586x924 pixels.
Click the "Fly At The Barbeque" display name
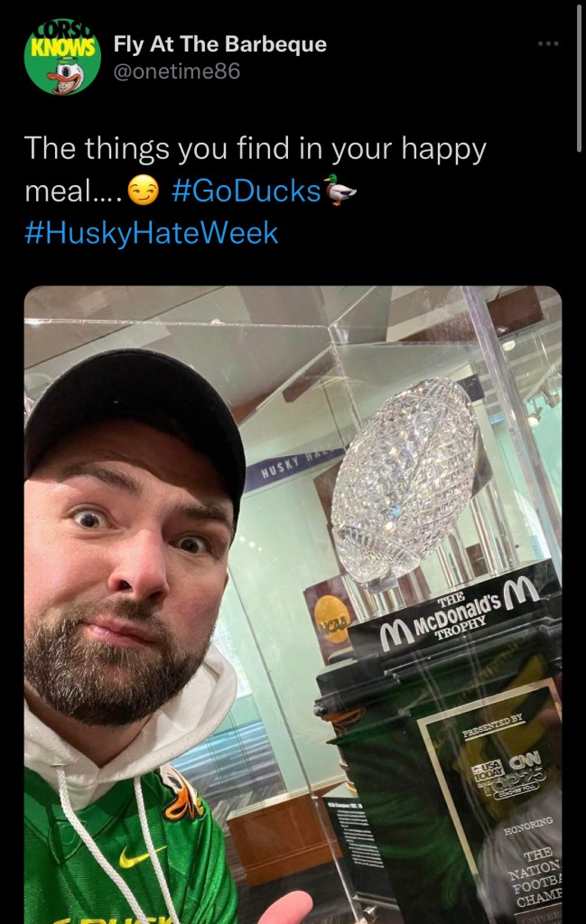(x=220, y=44)
